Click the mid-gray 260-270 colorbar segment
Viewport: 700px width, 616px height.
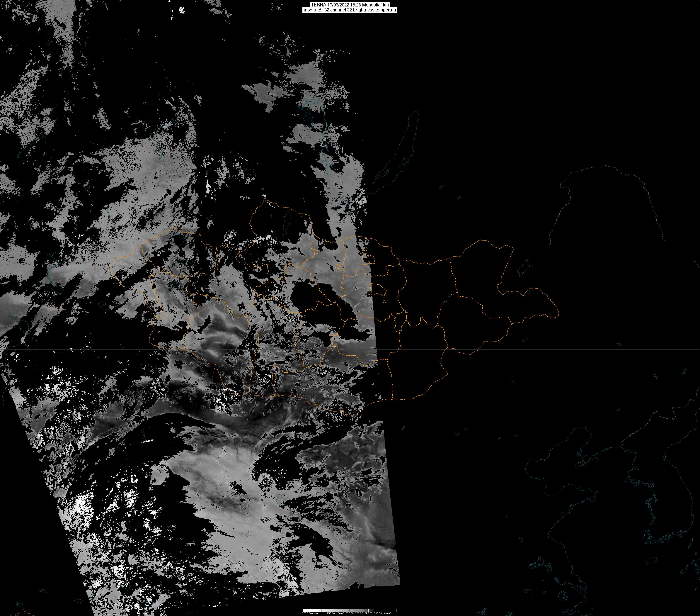click(x=345, y=610)
